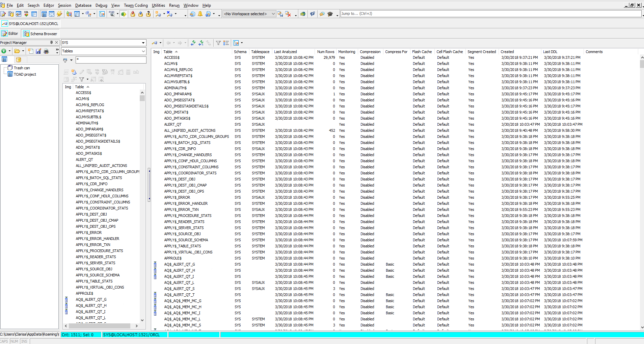
Task: Click Create Table icon in Schema Browser
Action: click(x=74, y=72)
